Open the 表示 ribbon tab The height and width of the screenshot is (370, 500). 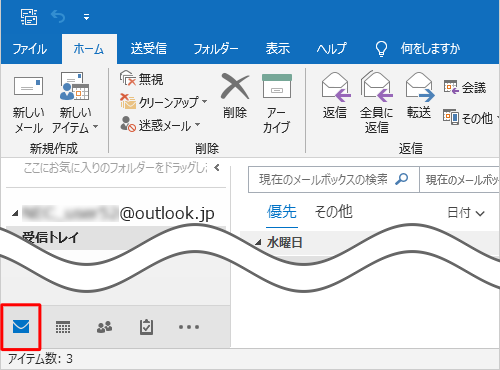[x=278, y=49]
